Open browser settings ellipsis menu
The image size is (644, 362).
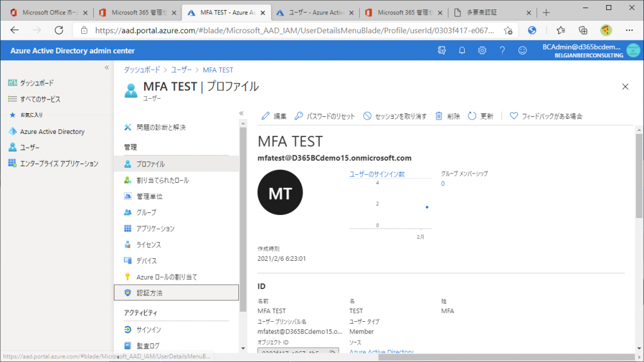pyautogui.click(x=629, y=30)
